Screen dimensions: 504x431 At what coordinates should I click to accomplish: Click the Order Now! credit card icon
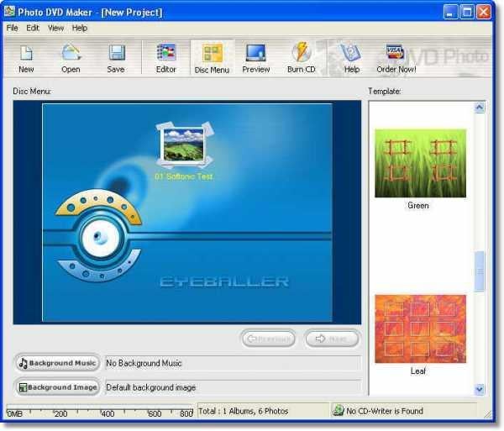pos(395,52)
